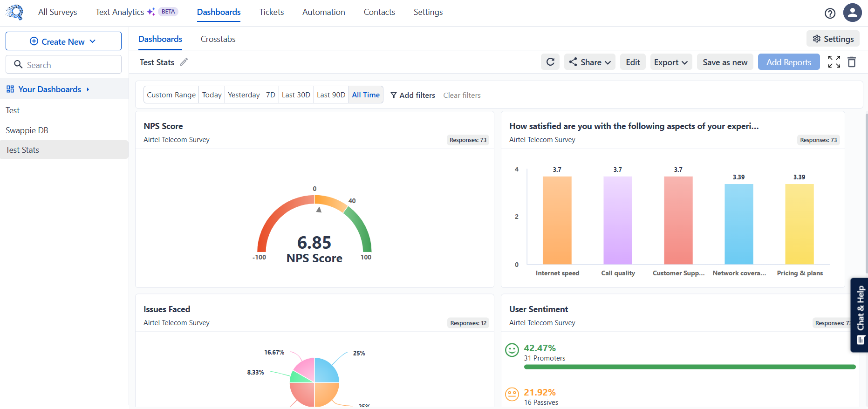This screenshot has height=409, width=868.
Task: Open the Chat & Help side widget
Action: coord(860,315)
